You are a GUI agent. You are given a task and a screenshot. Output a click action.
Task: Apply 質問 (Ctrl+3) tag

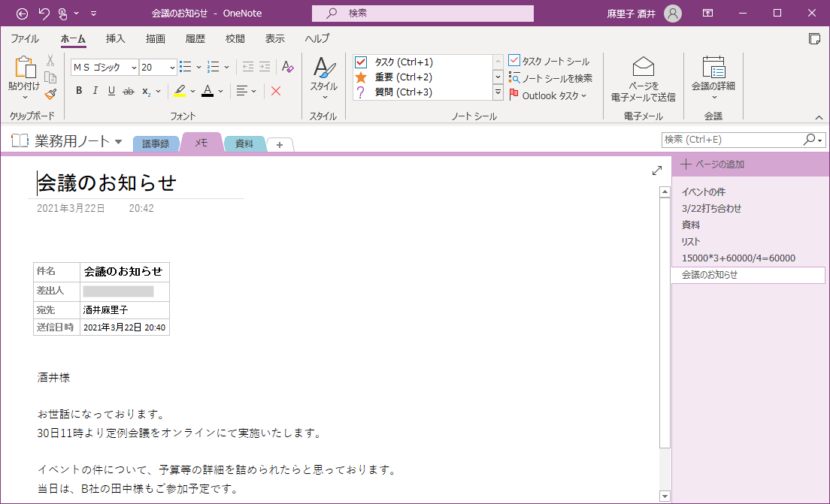[423, 92]
